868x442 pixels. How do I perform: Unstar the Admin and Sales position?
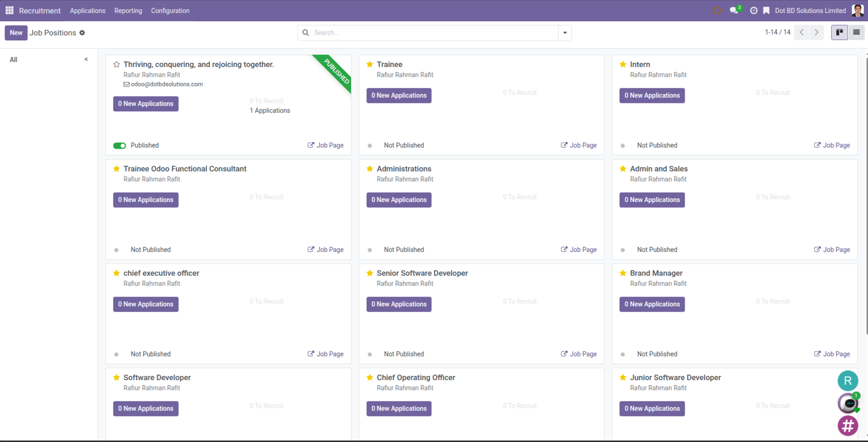coord(623,169)
